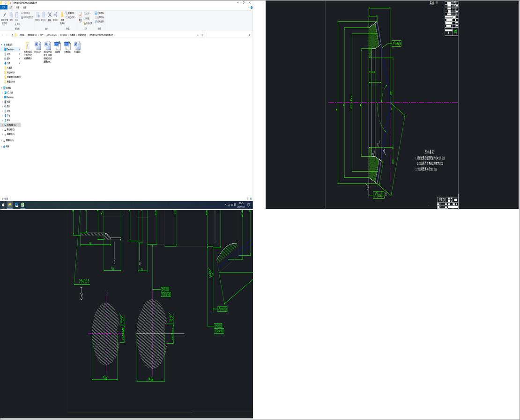Open the File tab in Explorer
The width and height of the screenshot is (520, 420).
point(4,7)
